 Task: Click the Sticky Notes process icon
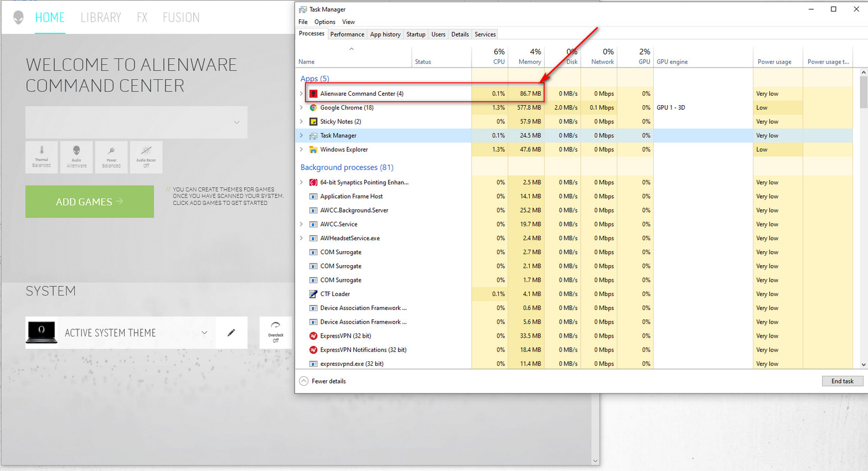click(x=313, y=121)
